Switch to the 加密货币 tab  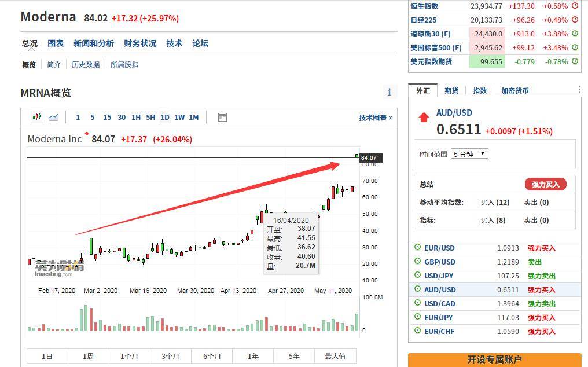(x=515, y=90)
